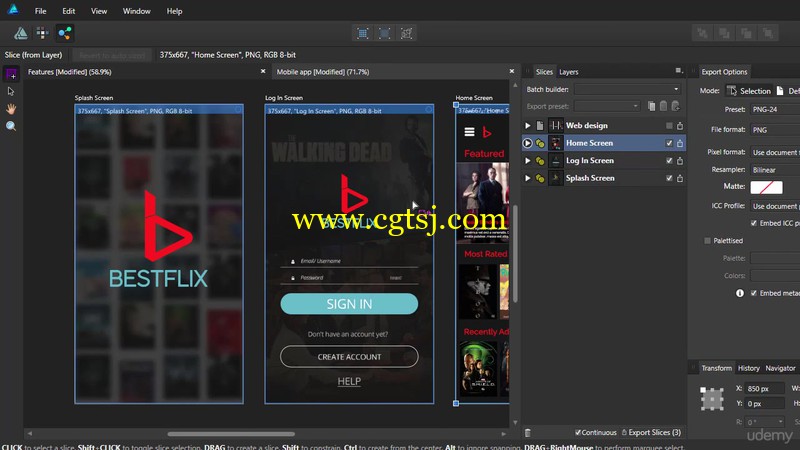Viewport: 800px width, 450px height.
Task: Open the Edit menu
Action: [68, 11]
